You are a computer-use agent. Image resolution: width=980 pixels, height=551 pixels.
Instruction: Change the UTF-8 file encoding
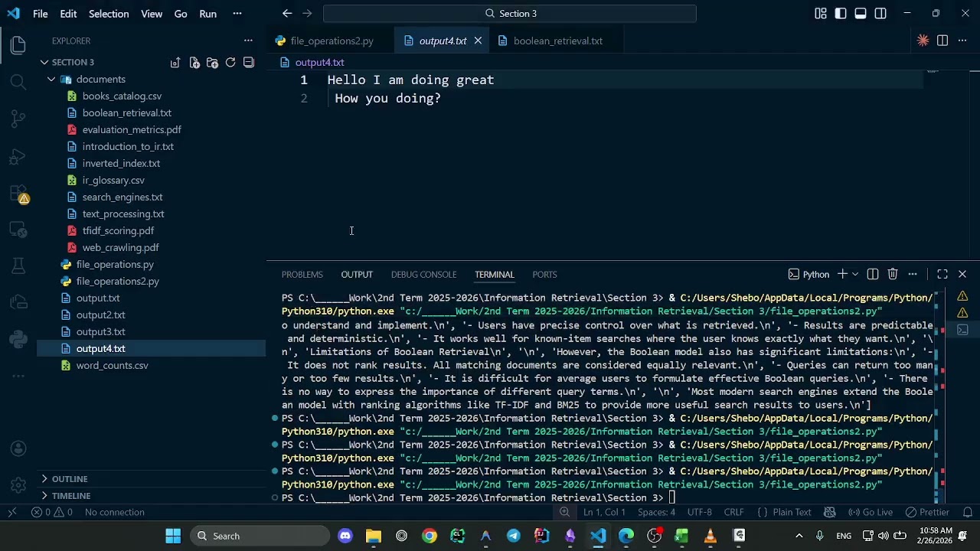tap(699, 513)
